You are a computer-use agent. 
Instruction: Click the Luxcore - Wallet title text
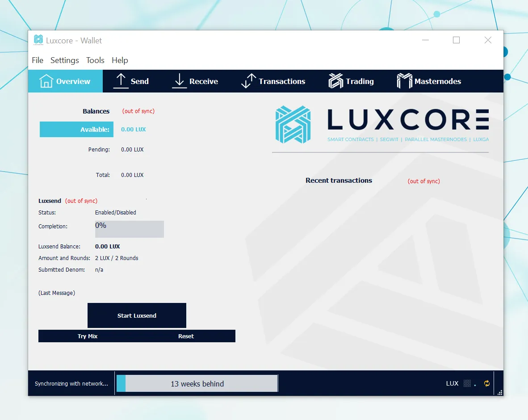pos(74,40)
